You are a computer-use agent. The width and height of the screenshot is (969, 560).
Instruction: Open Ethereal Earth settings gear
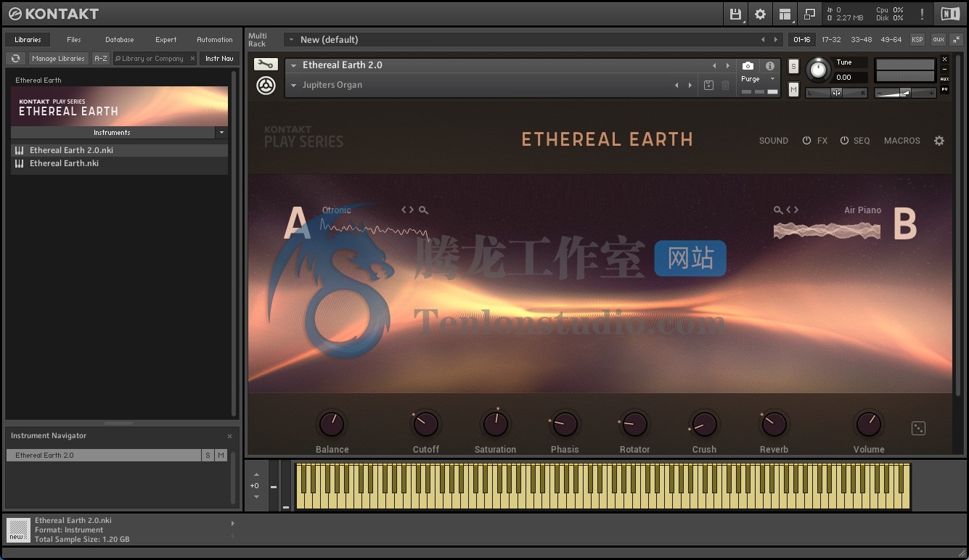939,141
